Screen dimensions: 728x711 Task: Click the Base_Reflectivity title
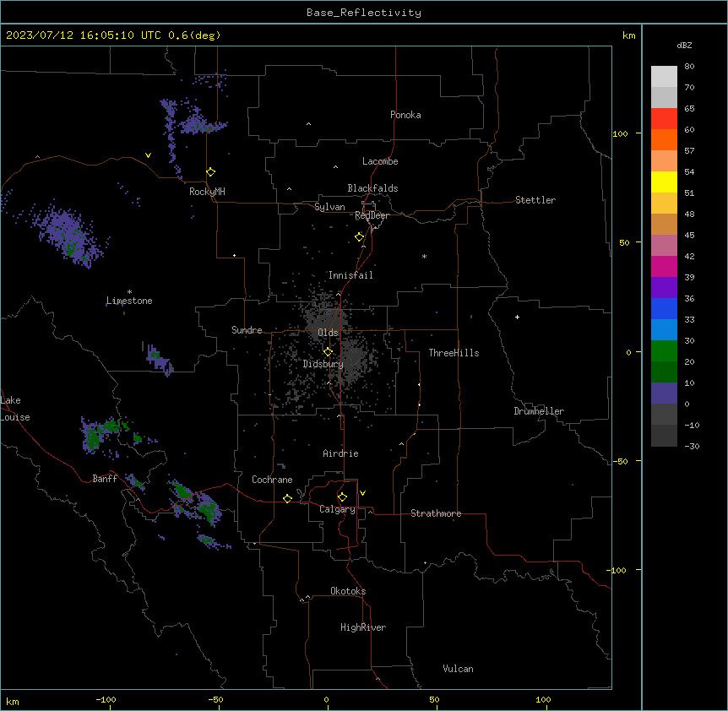(x=364, y=13)
